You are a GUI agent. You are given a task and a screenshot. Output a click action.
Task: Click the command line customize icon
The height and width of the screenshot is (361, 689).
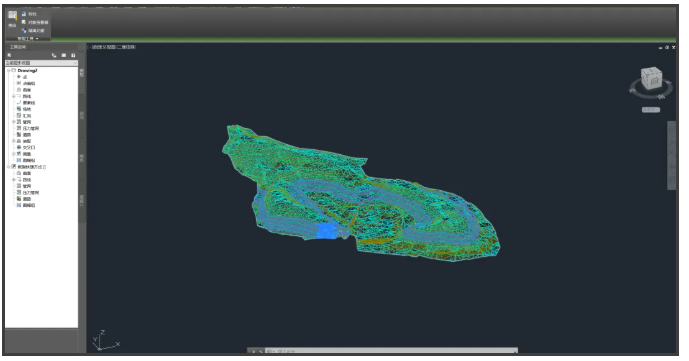260,351
